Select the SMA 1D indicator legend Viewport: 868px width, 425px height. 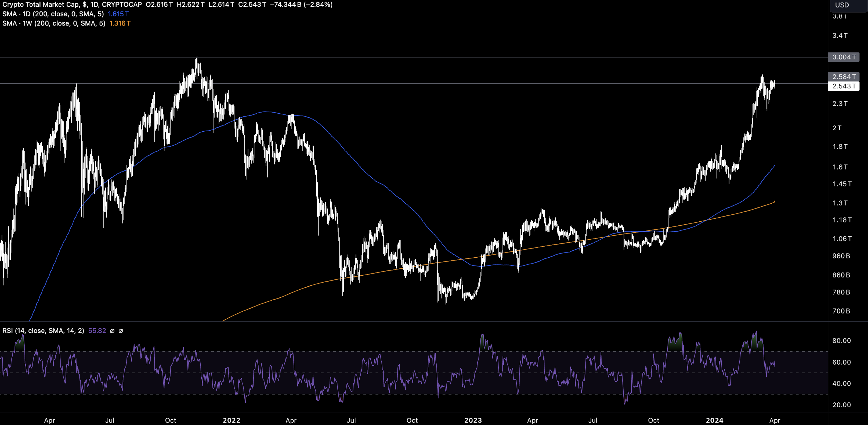(x=53, y=14)
